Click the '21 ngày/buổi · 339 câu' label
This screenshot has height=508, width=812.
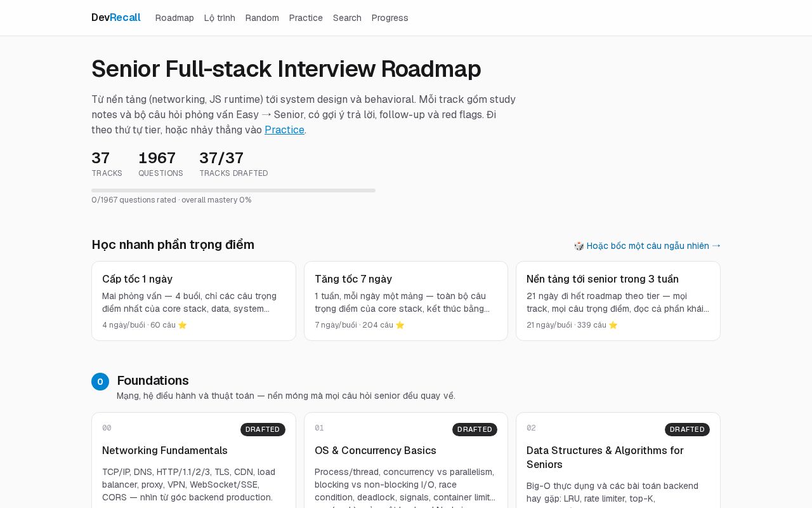tap(572, 325)
